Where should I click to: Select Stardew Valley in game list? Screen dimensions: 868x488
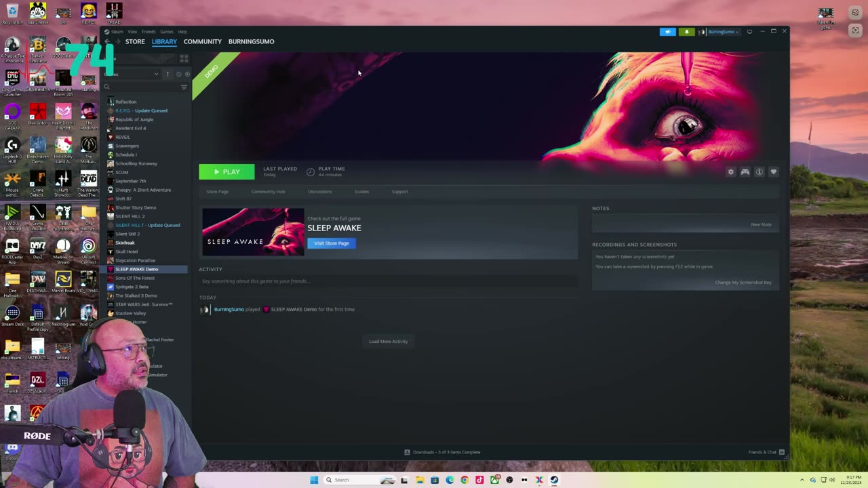[x=131, y=313]
